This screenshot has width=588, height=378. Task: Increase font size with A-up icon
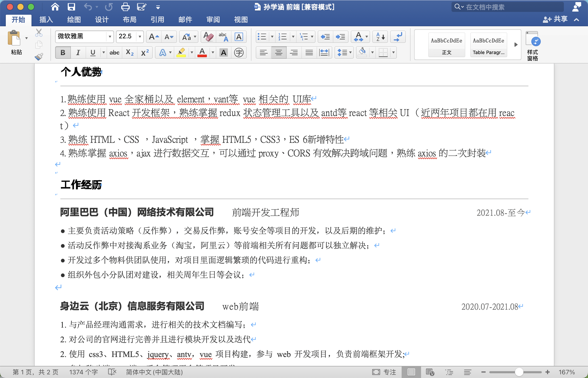point(154,37)
